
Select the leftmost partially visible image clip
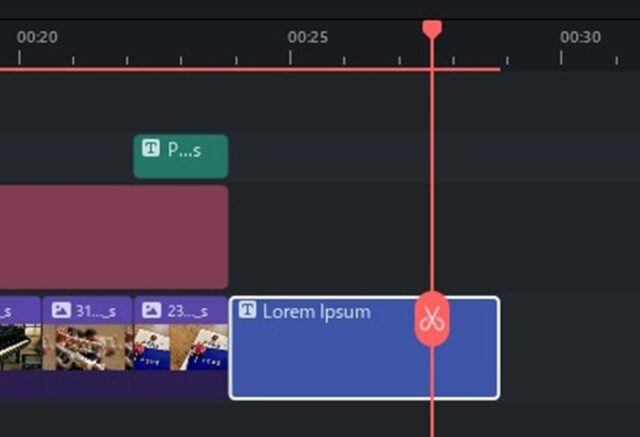click(18, 348)
